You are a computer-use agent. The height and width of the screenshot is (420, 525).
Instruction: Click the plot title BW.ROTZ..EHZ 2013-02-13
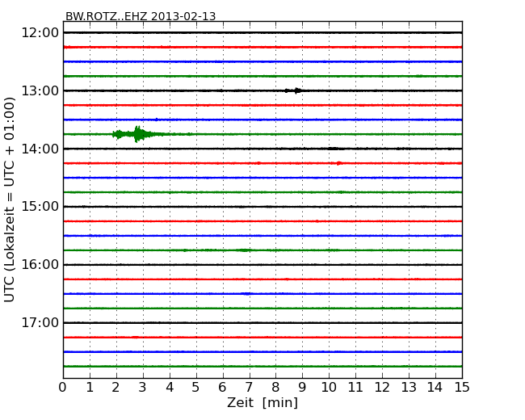coord(141,16)
